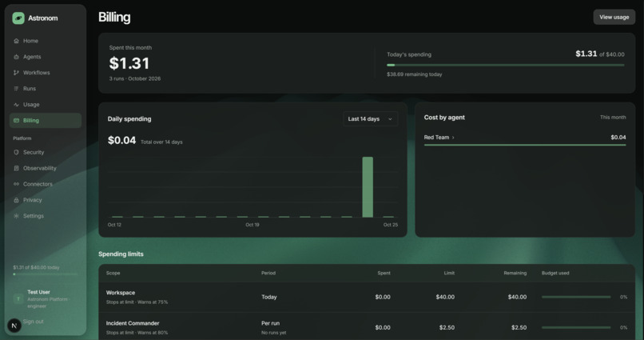
Task: Click the Test User avatar
Action: pyautogui.click(x=18, y=299)
